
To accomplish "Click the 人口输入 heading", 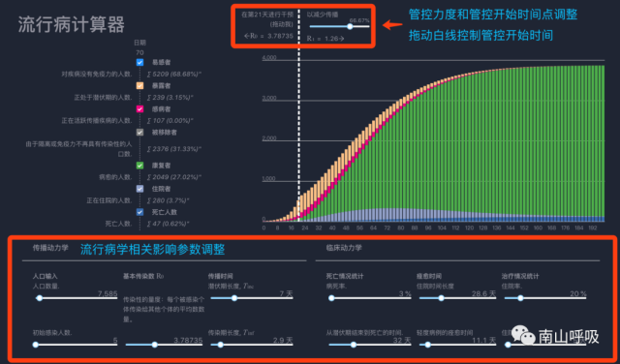I will click(46, 276).
